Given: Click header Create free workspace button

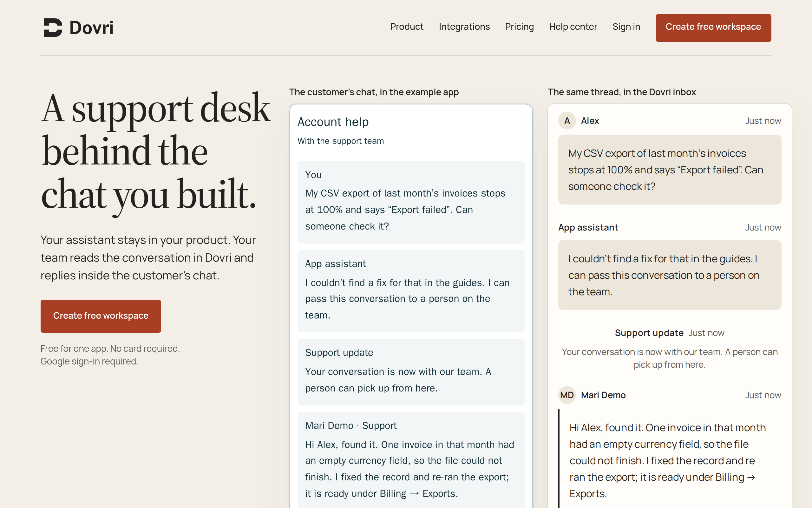Looking at the screenshot, I should coord(713,28).
